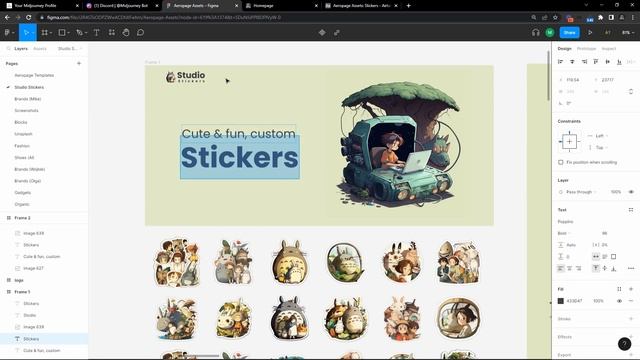
Task: Toggle layer visibility eye icon
Action: tap(631, 192)
